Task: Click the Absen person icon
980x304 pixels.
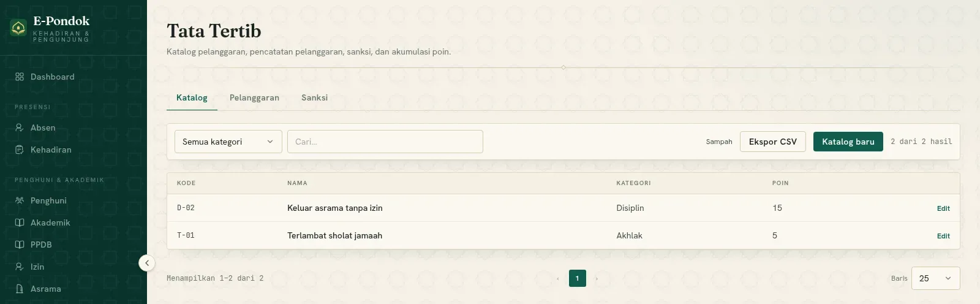Action: [x=20, y=127]
